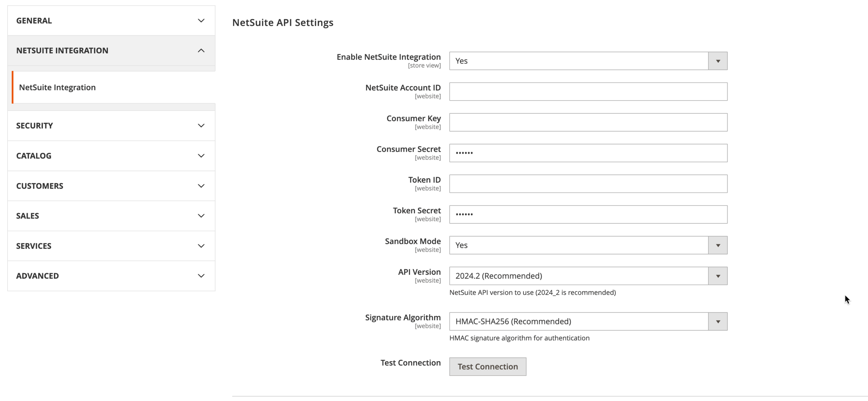
Task: Focus the NetSuite Account ID field
Action: (x=588, y=91)
